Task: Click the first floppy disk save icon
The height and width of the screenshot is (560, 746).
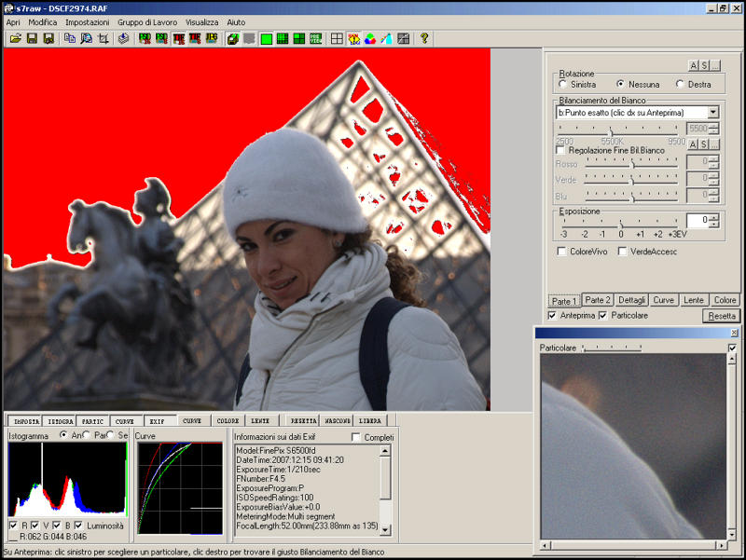Action: (x=32, y=38)
